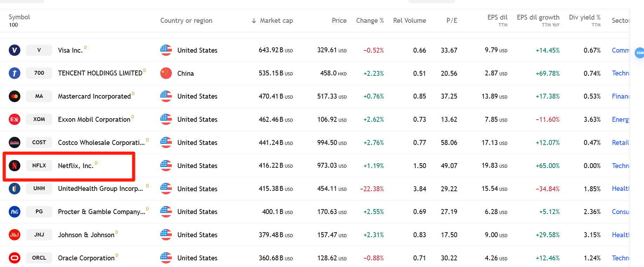Open the blue 33M floating badge
644x267 pixels.
pyautogui.click(x=639, y=53)
